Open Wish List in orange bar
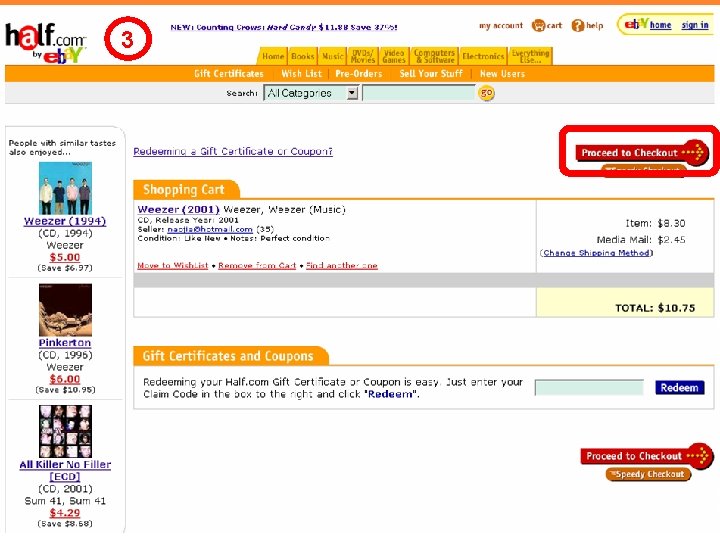 301,74
